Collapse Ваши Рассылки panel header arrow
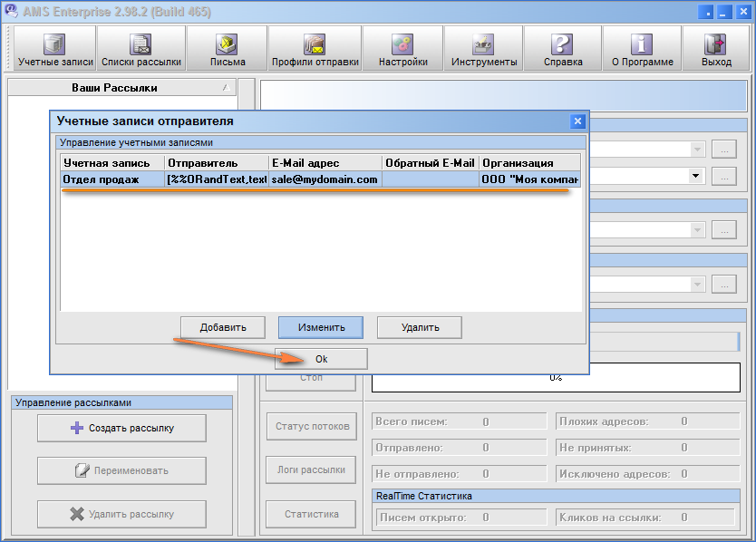The height and width of the screenshot is (542, 756). click(x=225, y=88)
